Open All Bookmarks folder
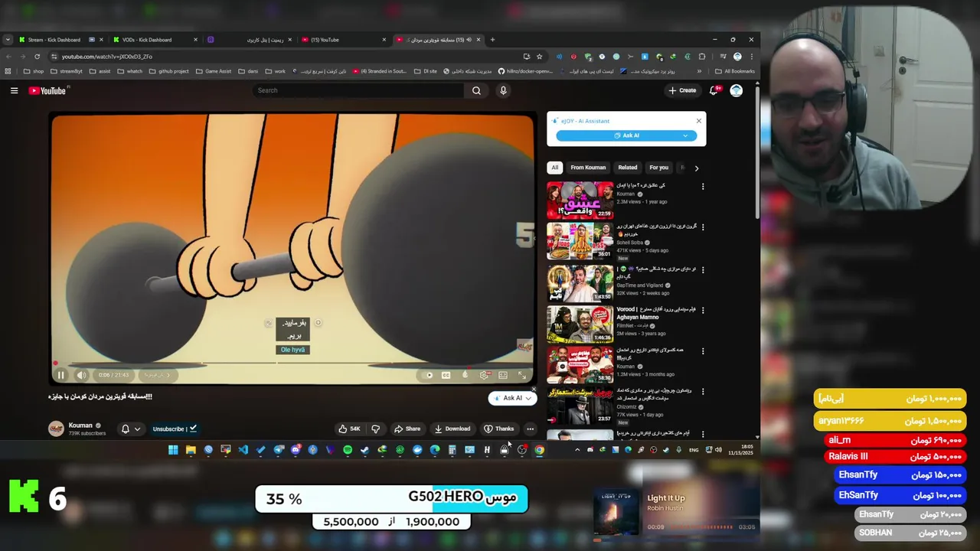Viewport: 980px width, 551px height. coord(733,71)
